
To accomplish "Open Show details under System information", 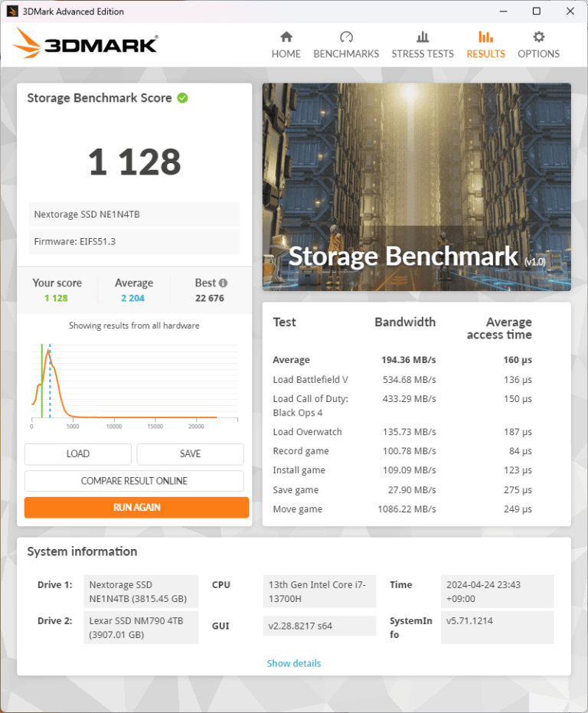I will tap(294, 663).
